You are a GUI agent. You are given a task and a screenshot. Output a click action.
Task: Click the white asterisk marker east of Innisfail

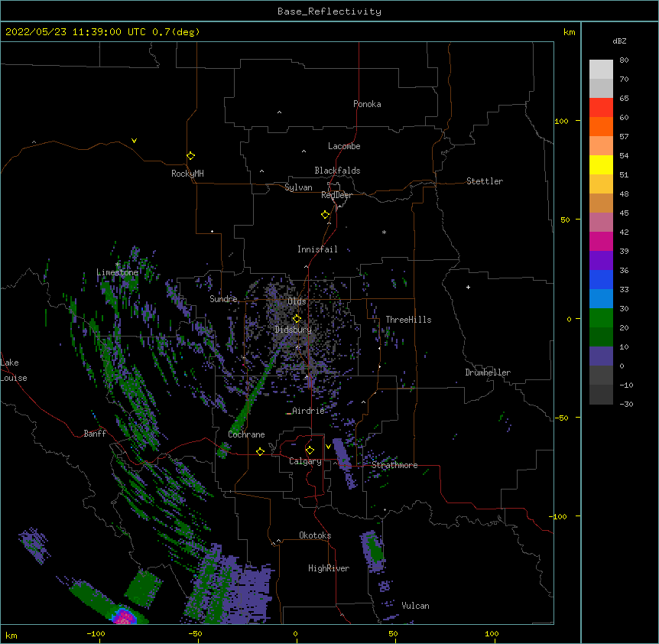tap(384, 232)
